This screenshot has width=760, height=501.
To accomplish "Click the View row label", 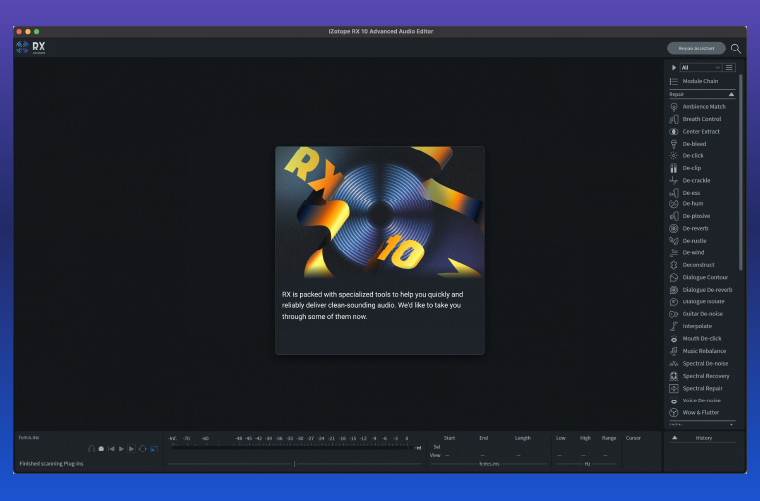I will coord(435,455).
